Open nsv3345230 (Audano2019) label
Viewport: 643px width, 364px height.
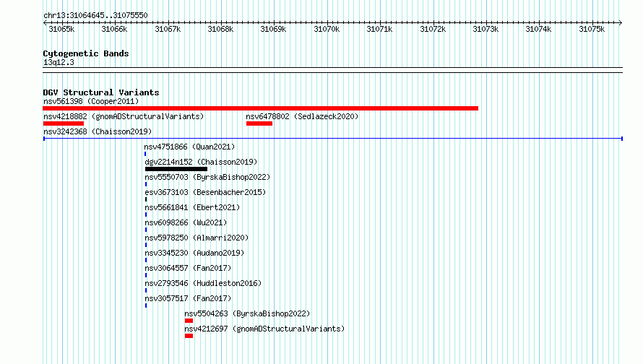194,253
